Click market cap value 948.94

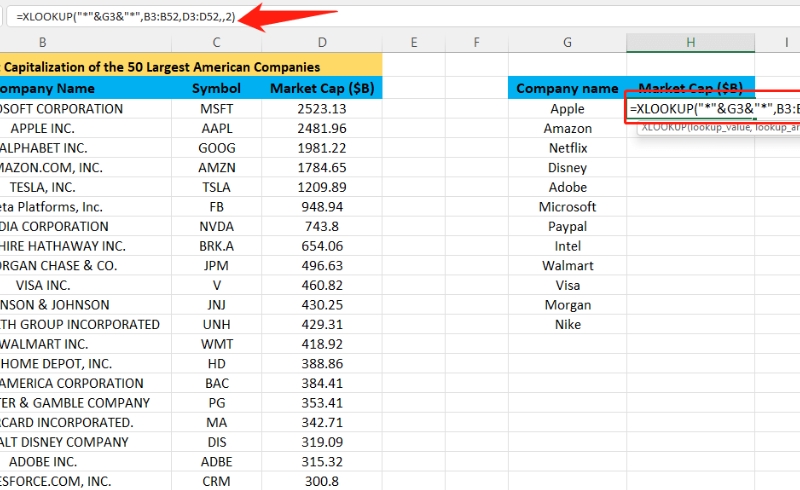[322, 207]
